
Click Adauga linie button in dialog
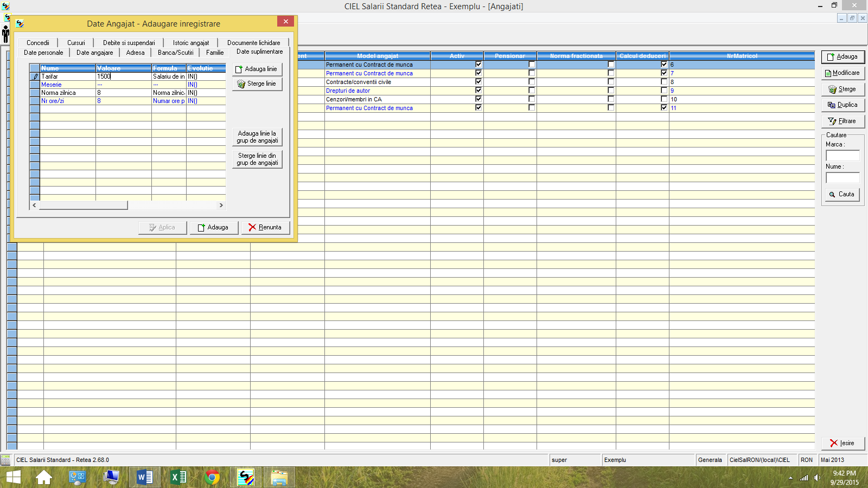pos(257,69)
